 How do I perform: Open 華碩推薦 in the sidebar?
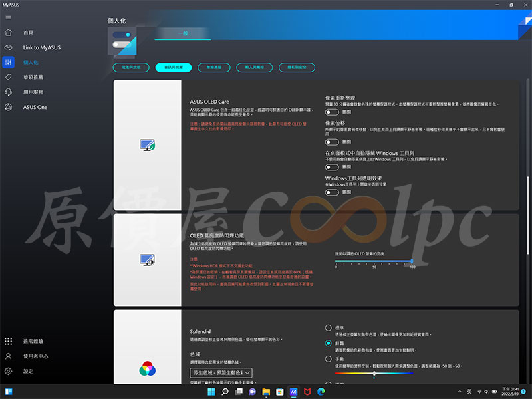tap(33, 77)
